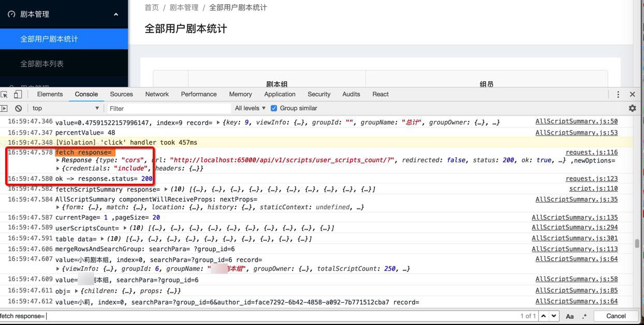Screen dimensions: 644x325
Task: Go to the Memory tab
Action: [x=241, y=94]
